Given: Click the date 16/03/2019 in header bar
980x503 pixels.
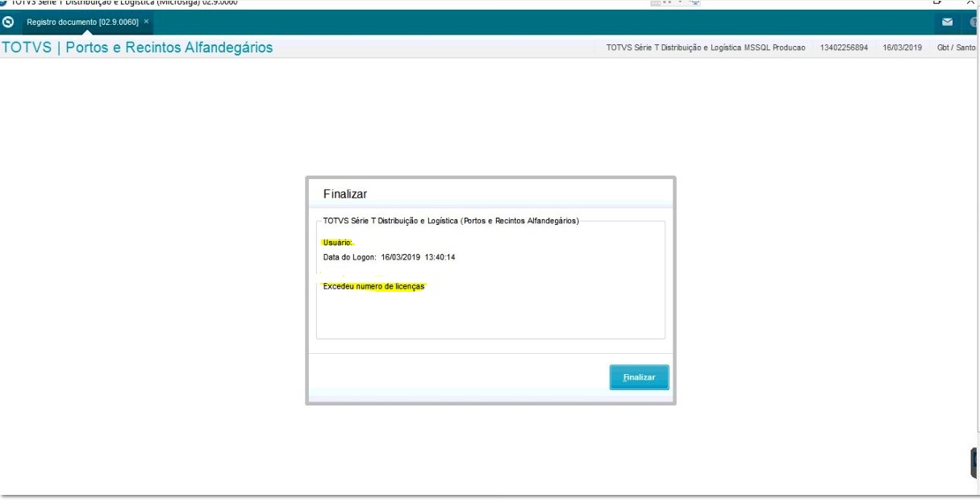Looking at the screenshot, I should click(x=902, y=48).
